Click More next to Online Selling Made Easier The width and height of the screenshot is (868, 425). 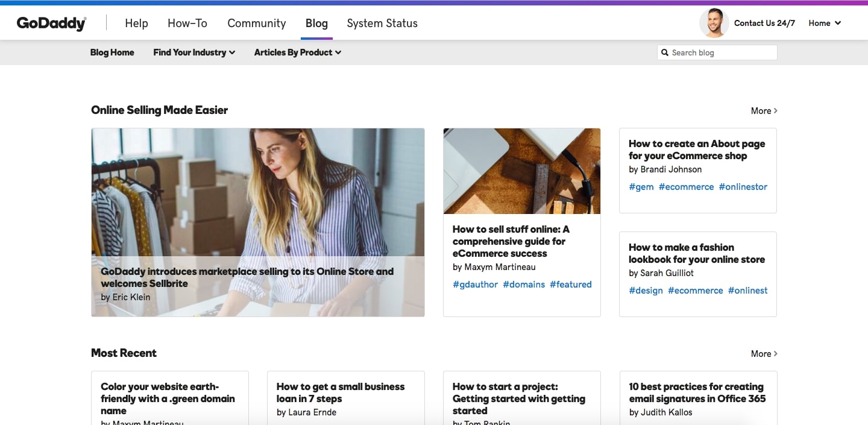coord(764,111)
